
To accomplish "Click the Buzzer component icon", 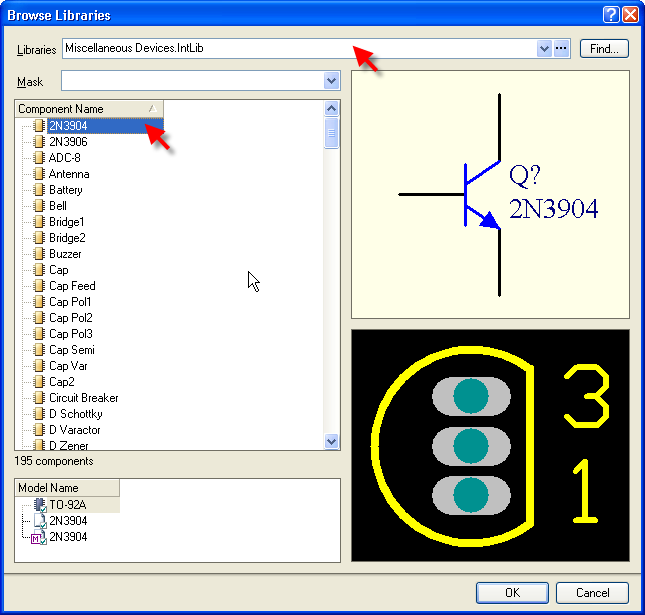I will (x=40, y=254).
